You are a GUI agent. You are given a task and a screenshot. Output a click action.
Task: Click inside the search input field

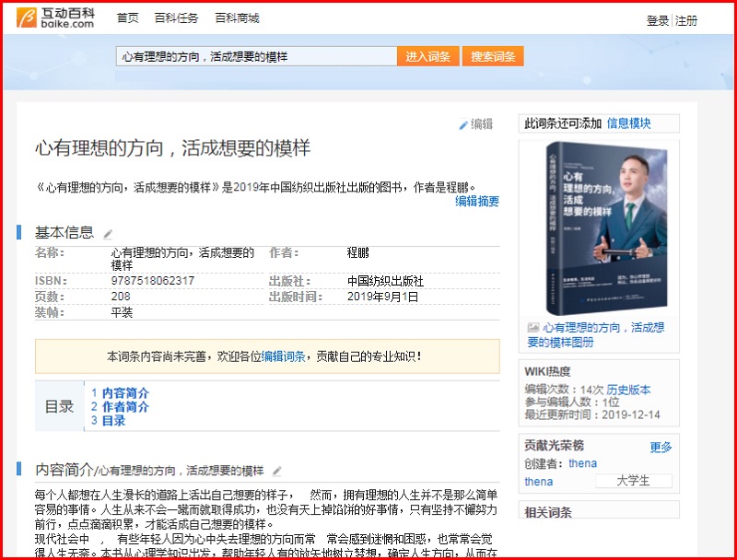[257, 56]
